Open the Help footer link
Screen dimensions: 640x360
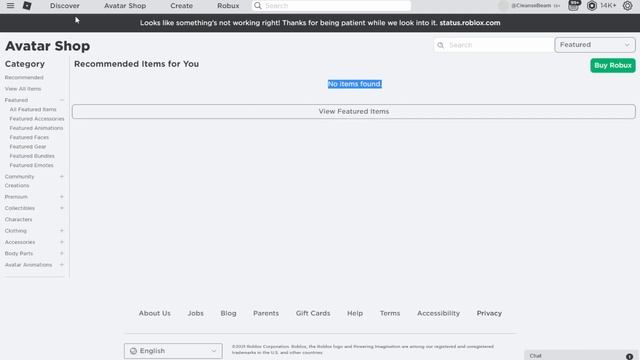(x=355, y=313)
